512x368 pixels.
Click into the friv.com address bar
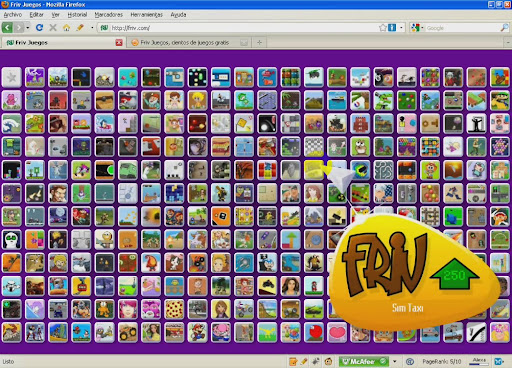click(x=243, y=28)
